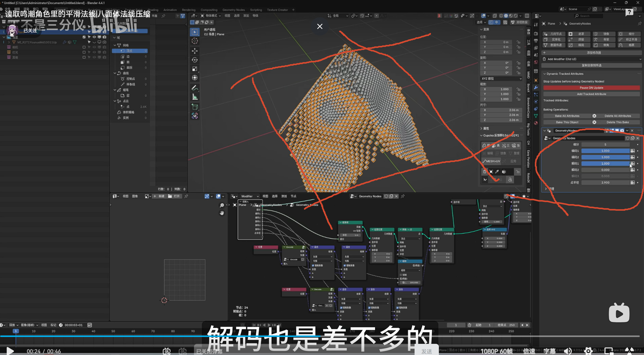Click the red Pause GN Update button

pyautogui.click(x=591, y=88)
